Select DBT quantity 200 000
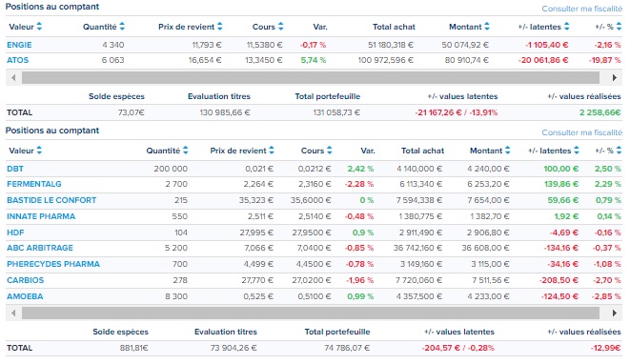This screenshot has height=364, width=630. 171,169
